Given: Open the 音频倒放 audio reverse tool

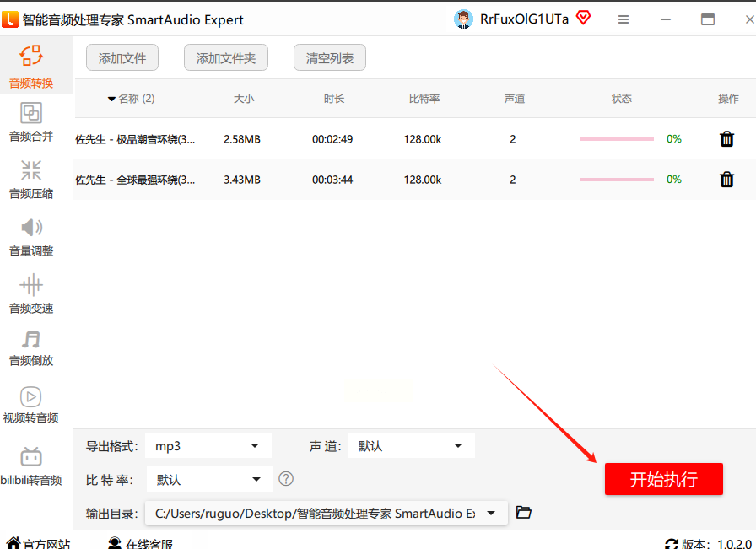Looking at the screenshot, I should tap(31, 348).
